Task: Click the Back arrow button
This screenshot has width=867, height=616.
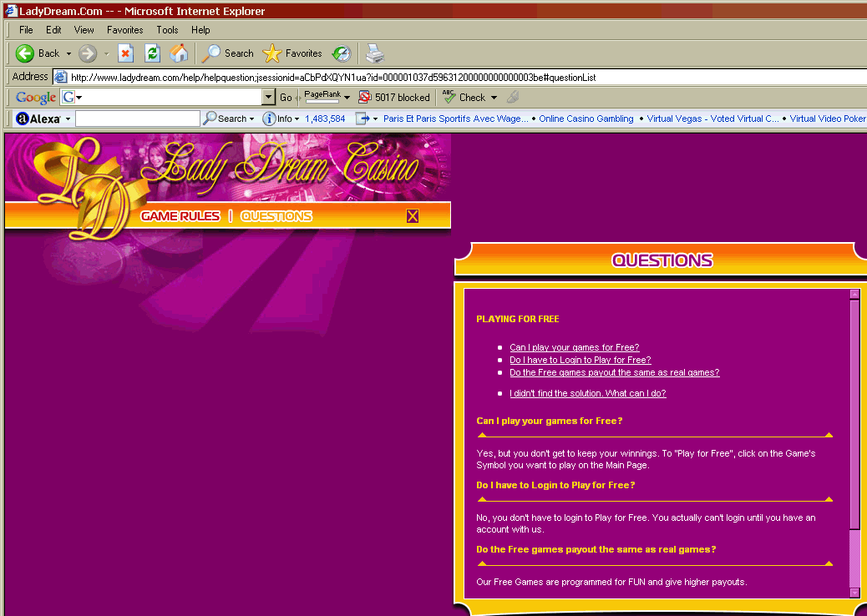Action: (x=25, y=53)
